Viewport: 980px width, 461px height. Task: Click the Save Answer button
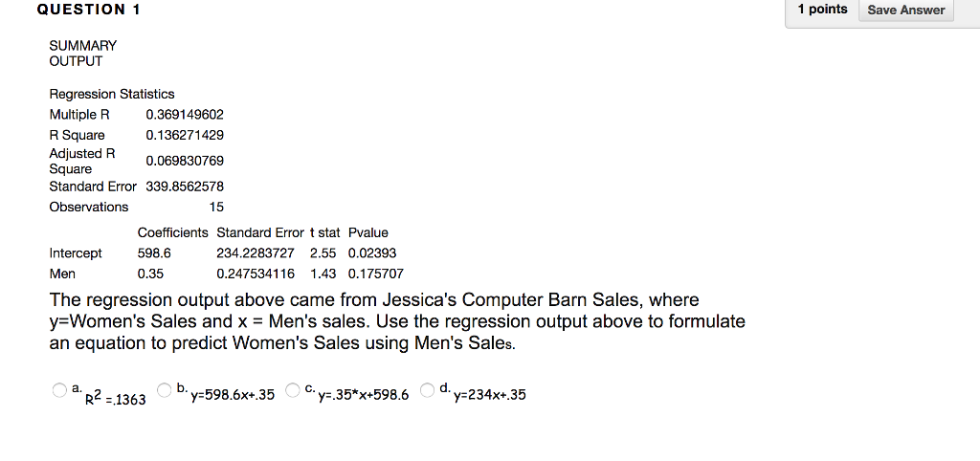pyautogui.click(x=905, y=10)
